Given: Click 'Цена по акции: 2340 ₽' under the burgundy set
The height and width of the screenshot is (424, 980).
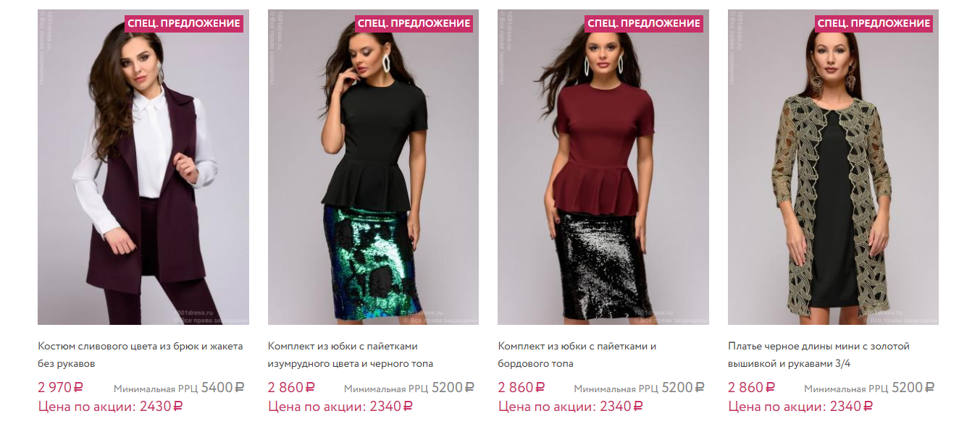Looking at the screenshot, I should click(x=570, y=407).
